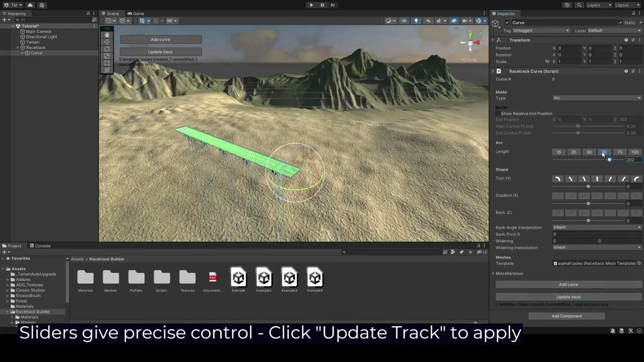This screenshot has height=362, width=644.
Task: Switch to the Scene tab
Action: [x=110, y=14]
